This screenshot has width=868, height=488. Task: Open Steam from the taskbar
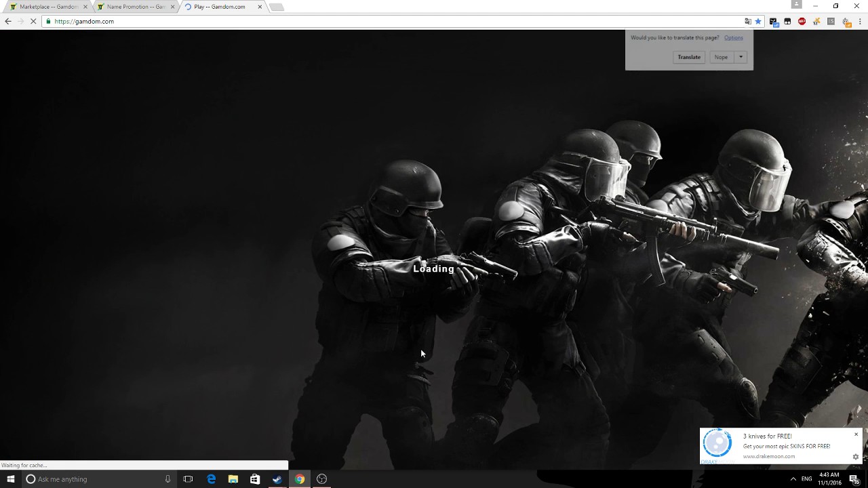[x=277, y=479]
